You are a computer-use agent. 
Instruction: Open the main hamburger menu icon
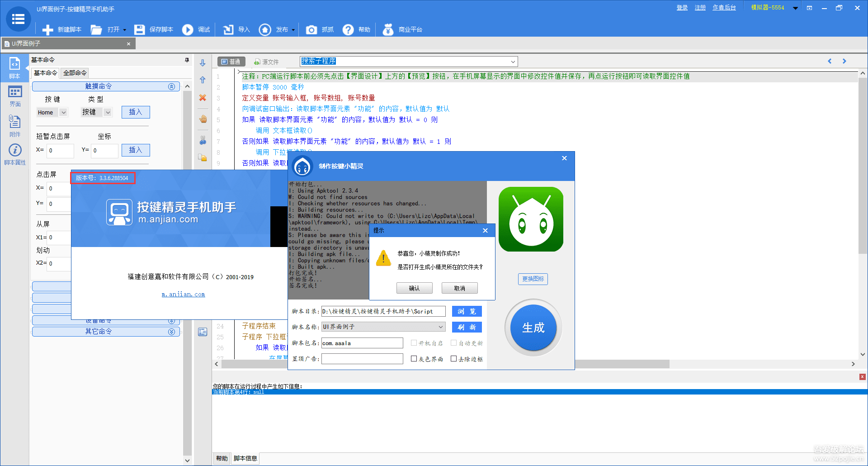click(18, 19)
